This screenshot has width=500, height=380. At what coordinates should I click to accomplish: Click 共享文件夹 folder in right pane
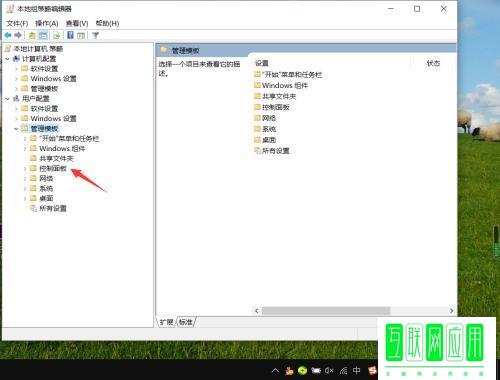tap(275, 96)
